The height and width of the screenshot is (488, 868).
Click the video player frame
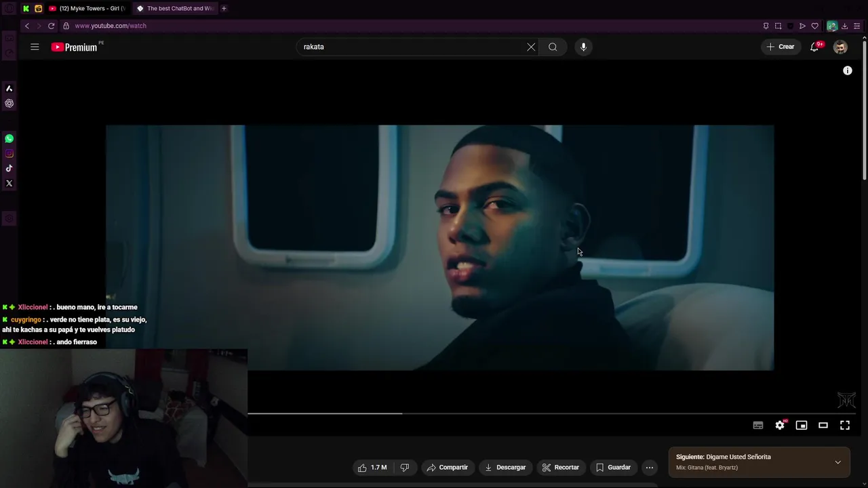439,247
